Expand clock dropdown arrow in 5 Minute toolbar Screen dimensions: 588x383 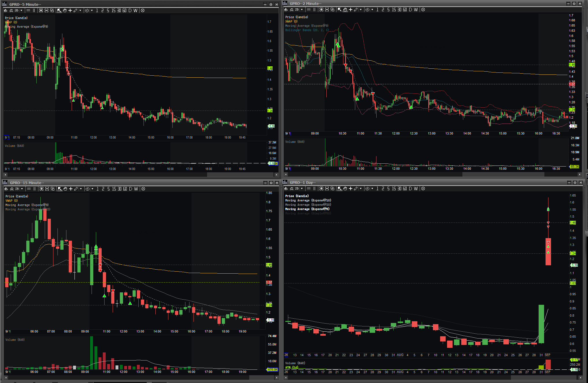point(92,10)
